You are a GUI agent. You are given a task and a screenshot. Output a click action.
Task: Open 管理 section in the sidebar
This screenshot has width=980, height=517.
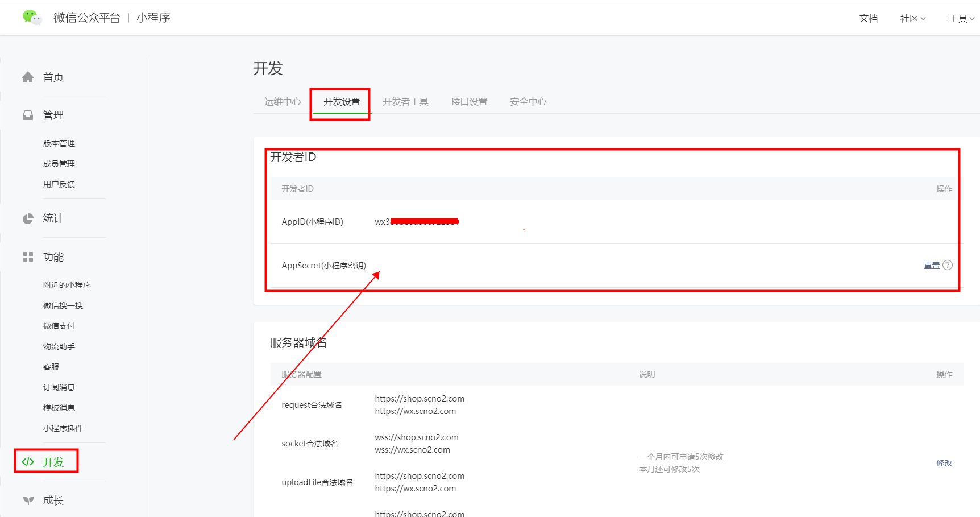[x=53, y=115]
